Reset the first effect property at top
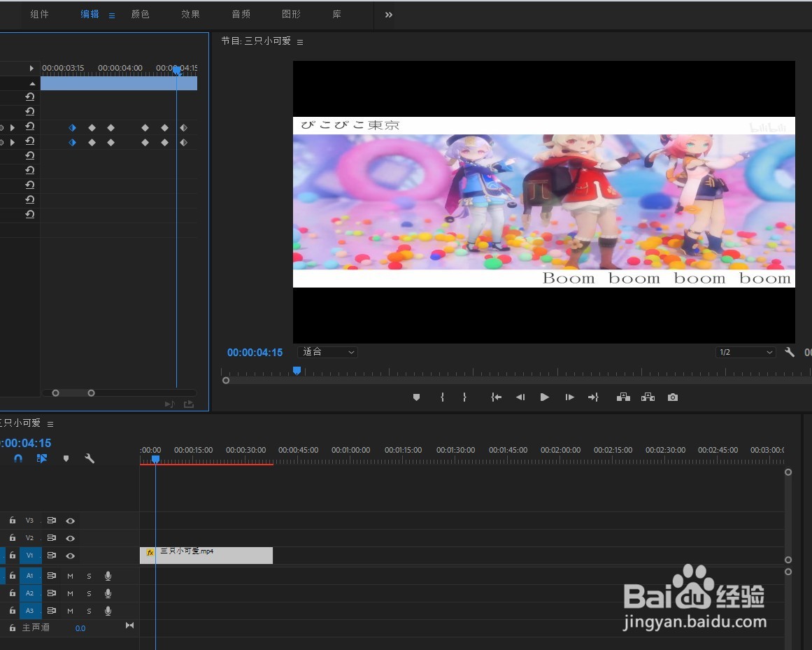This screenshot has width=812, height=650. click(x=30, y=97)
